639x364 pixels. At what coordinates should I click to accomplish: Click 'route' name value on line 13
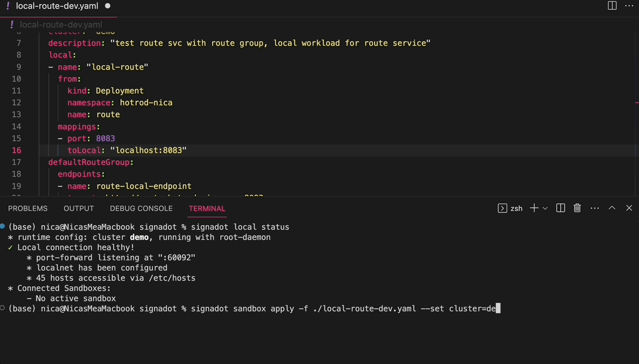pyautogui.click(x=108, y=115)
